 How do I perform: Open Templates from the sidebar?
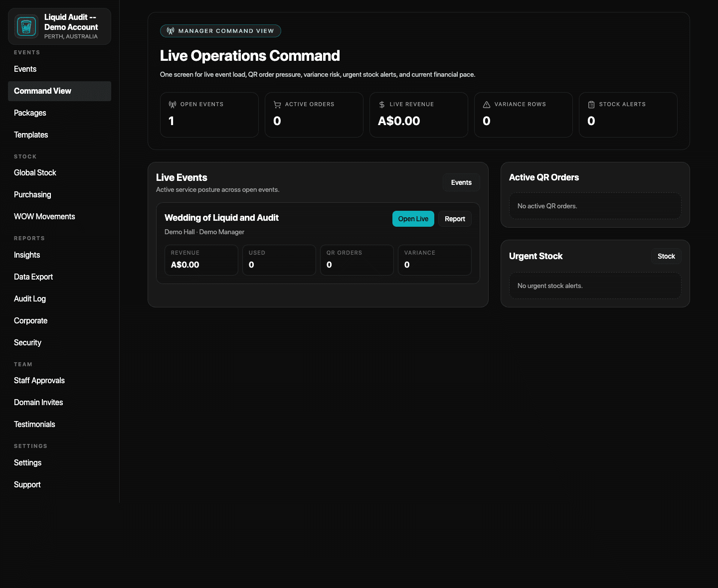coord(59,135)
